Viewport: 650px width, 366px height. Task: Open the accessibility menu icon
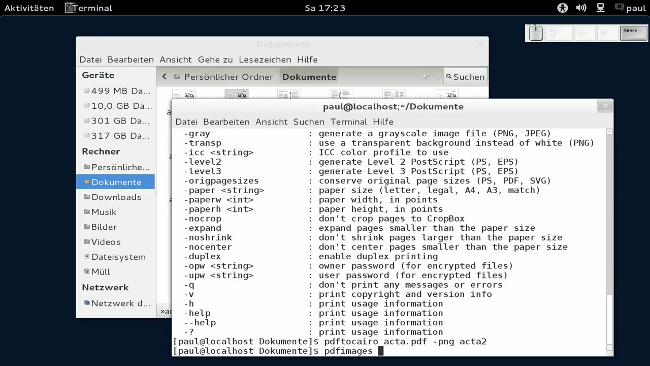pyautogui.click(x=562, y=7)
